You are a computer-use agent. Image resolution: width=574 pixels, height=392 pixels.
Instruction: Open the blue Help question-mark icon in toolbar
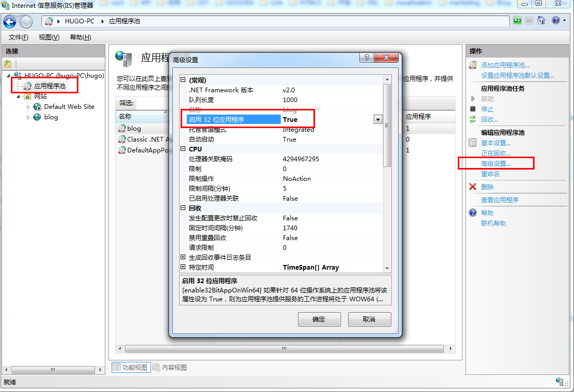point(556,20)
